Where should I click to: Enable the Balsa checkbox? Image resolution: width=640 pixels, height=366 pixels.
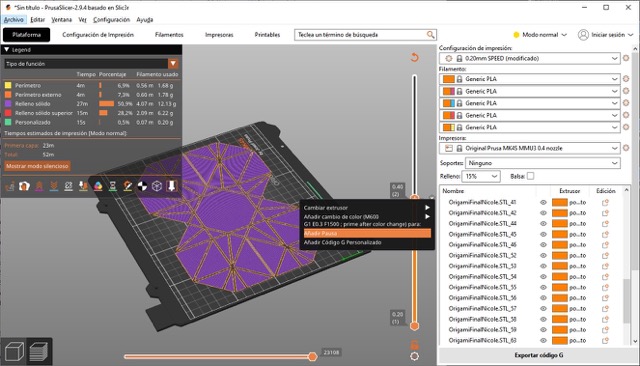530,176
